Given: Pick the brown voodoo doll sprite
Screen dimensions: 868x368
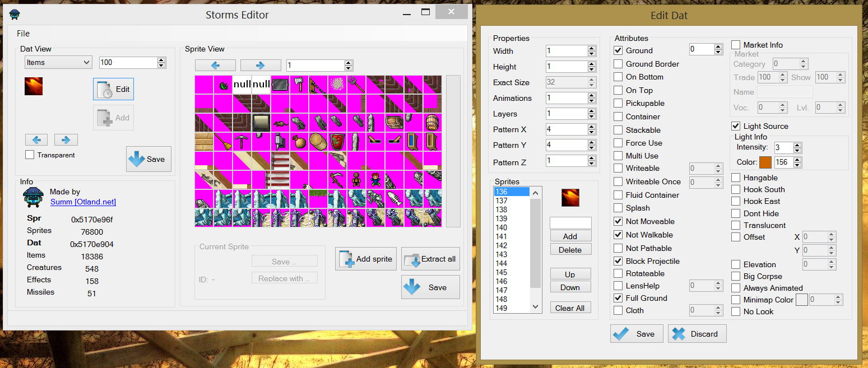Looking at the screenshot, I should (356, 180).
